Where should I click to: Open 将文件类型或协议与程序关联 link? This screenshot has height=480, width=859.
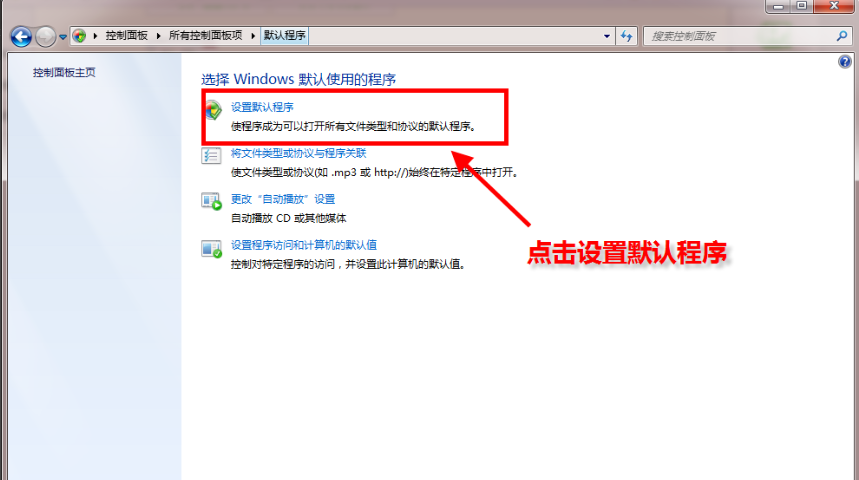click(298, 153)
